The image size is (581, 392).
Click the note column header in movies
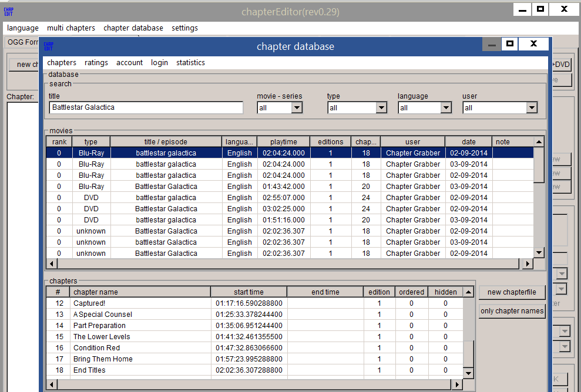click(x=513, y=142)
